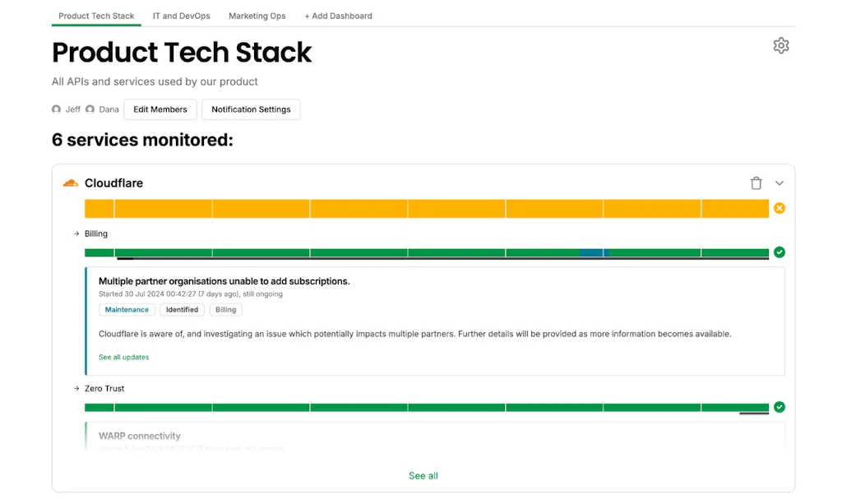This screenshot has width=842, height=504.
Task: Toggle the Maintenance tag
Action: click(x=127, y=309)
